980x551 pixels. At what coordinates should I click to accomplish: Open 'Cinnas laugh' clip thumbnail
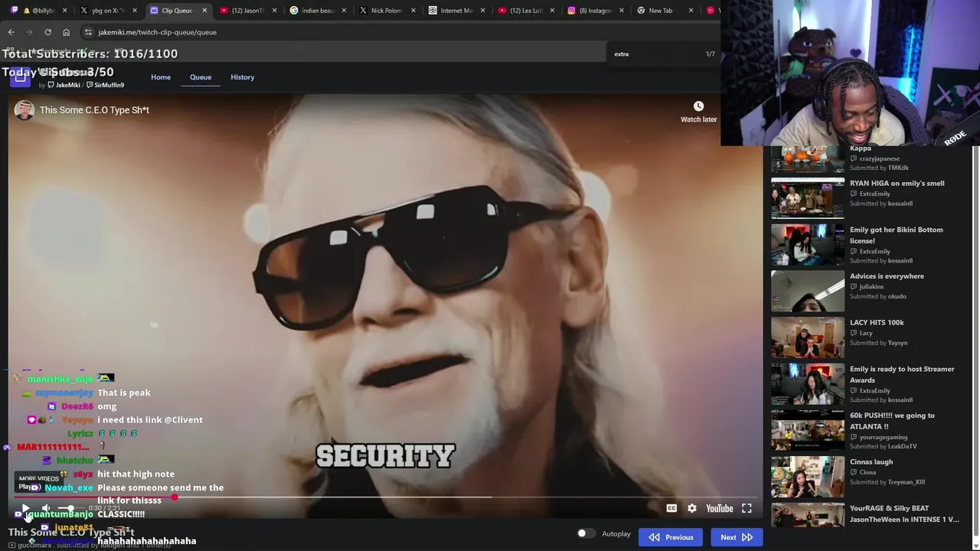808,477
